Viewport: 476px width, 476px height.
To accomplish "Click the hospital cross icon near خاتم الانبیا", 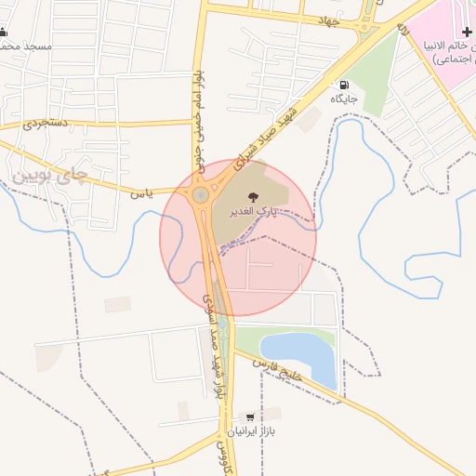I will coord(467,32).
